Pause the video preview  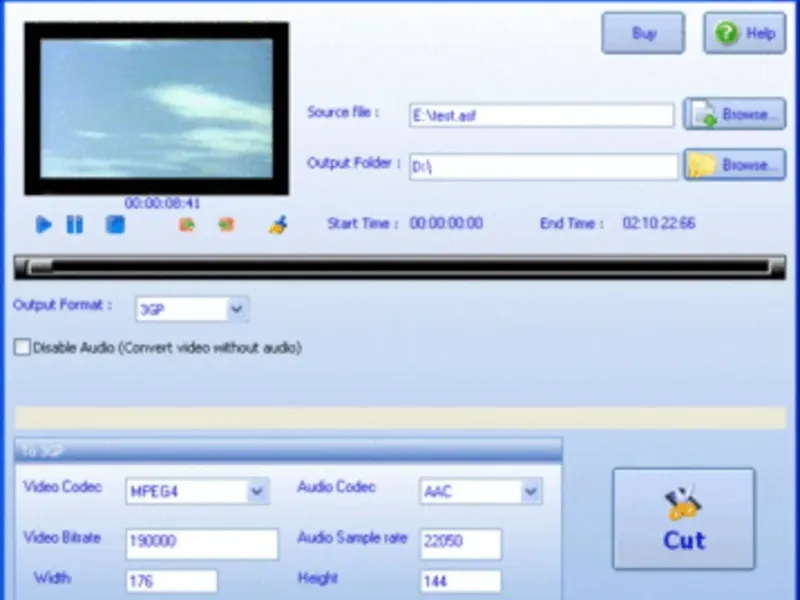pos(74,224)
